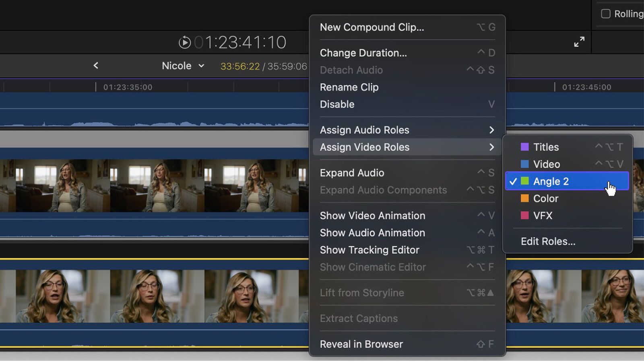The image size is (644, 362).
Task: Select Rename Clip
Action: point(349,87)
